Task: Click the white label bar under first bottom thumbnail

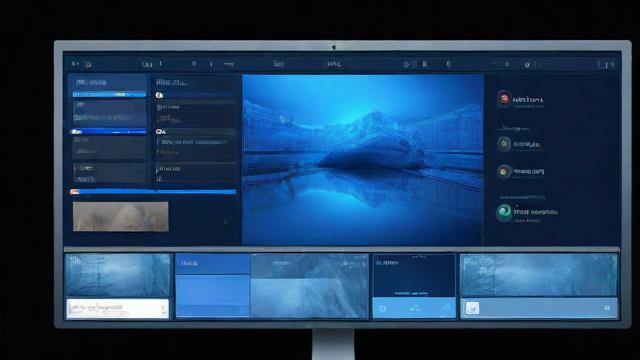Action: point(118,309)
